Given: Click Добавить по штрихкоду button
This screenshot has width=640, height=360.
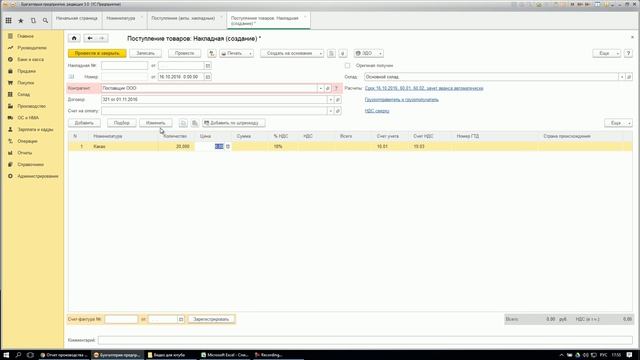Looking at the screenshot, I should [233, 123].
